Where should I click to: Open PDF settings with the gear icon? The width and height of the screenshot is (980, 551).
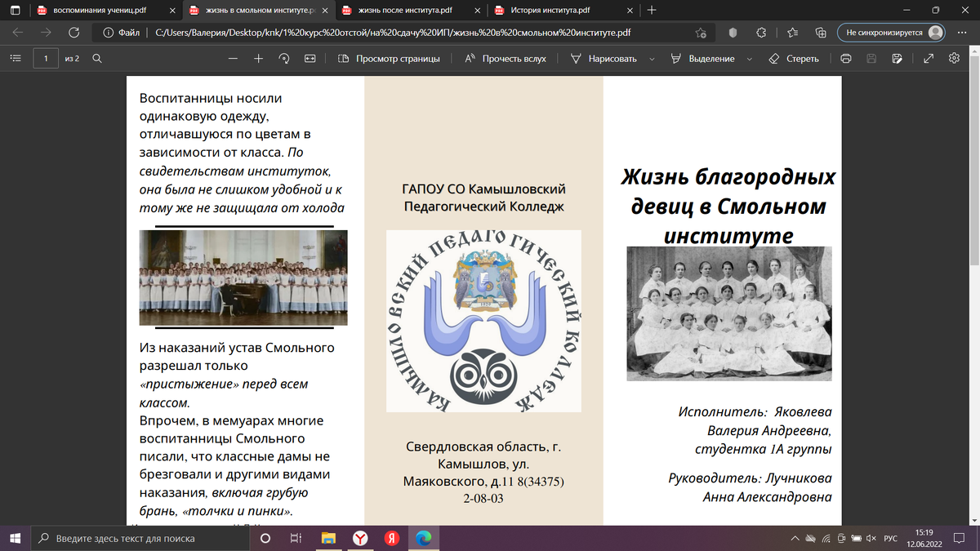pos(954,58)
